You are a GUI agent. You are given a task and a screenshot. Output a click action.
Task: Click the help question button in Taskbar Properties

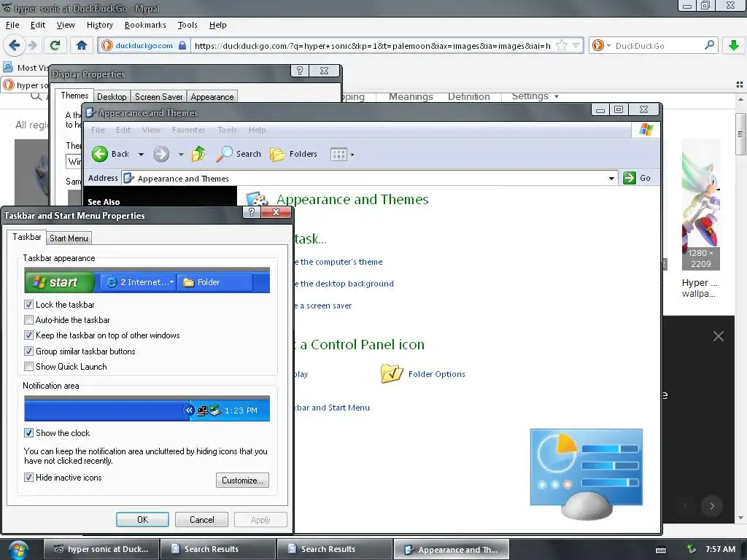[x=252, y=212]
